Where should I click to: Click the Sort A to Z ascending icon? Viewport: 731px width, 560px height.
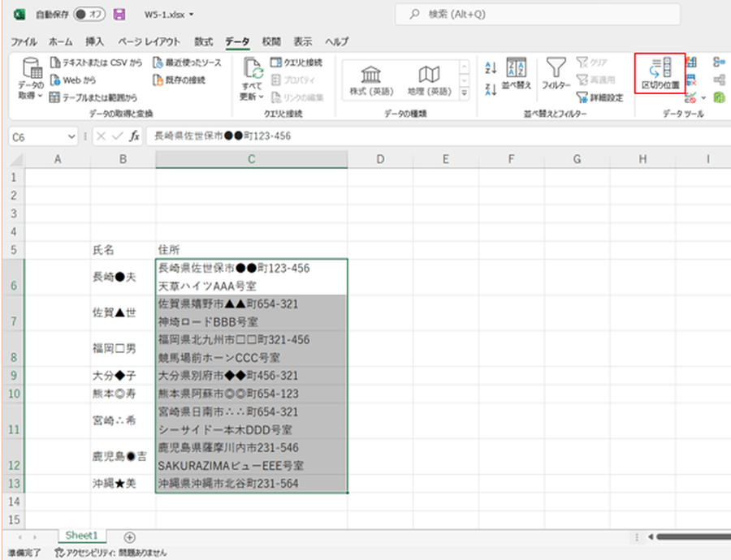[491, 68]
